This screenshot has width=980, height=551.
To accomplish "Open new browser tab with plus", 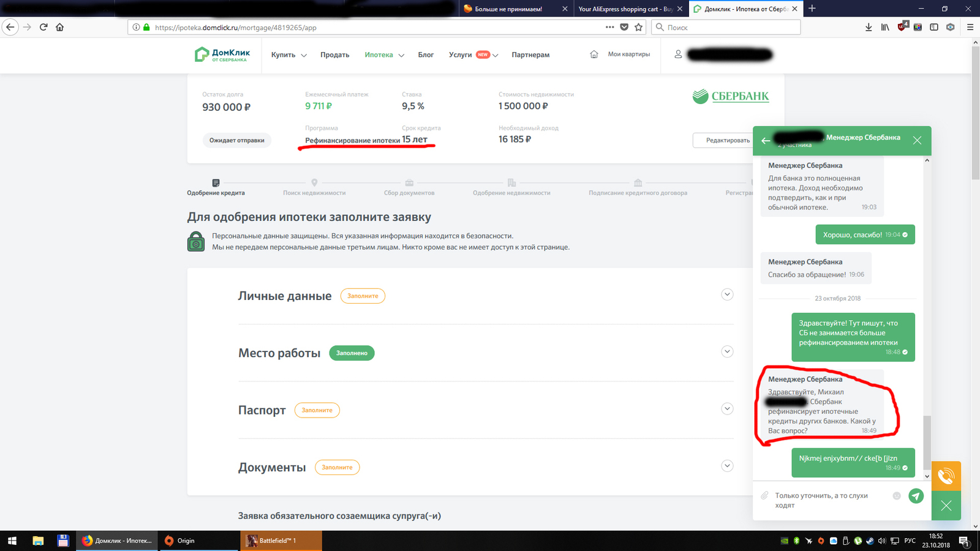I will pyautogui.click(x=812, y=9).
